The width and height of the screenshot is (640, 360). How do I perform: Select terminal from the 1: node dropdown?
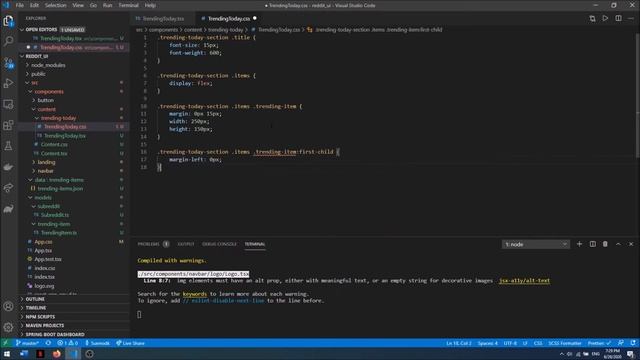(x=536, y=244)
